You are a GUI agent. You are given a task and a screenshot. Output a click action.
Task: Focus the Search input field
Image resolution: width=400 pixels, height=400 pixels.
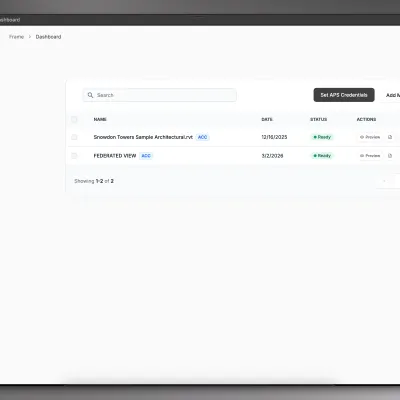tap(160, 95)
